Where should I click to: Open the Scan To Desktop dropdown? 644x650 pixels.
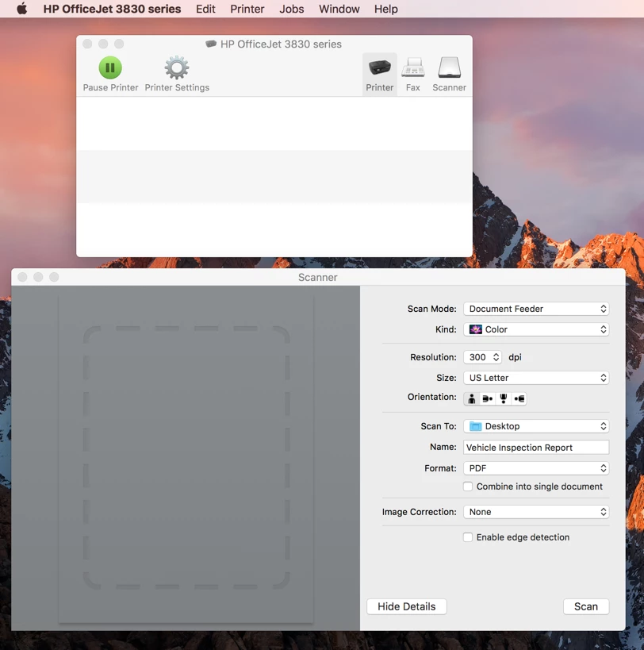click(536, 426)
